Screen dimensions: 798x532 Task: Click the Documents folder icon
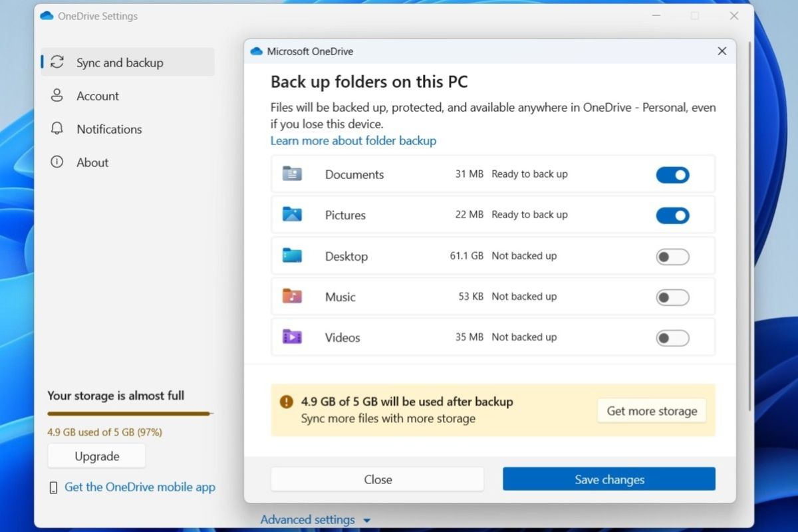point(293,174)
